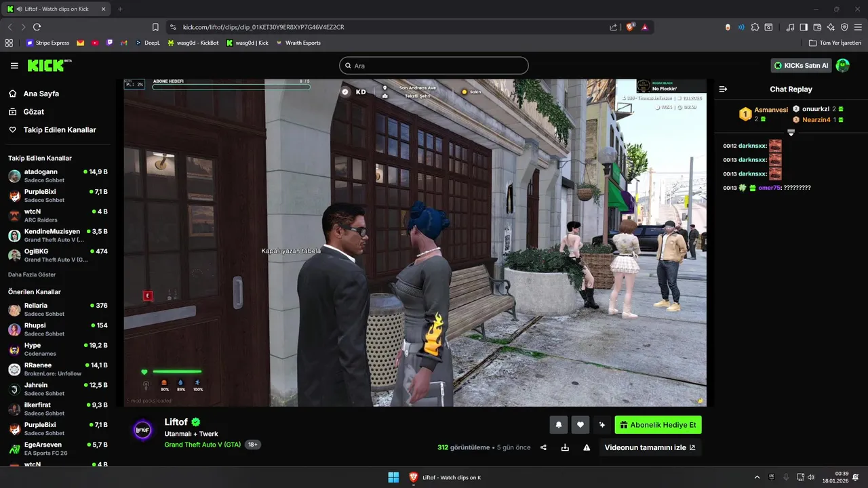Toggle the heart follow button for Liftof
This screenshot has height=488, width=868.
(x=580, y=425)
